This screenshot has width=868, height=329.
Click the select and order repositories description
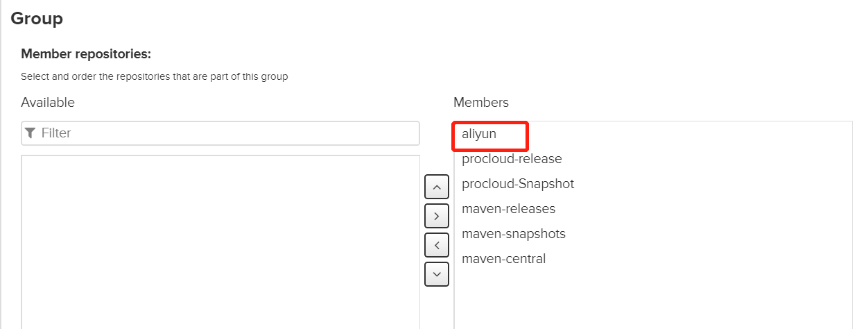click(154, 76)
